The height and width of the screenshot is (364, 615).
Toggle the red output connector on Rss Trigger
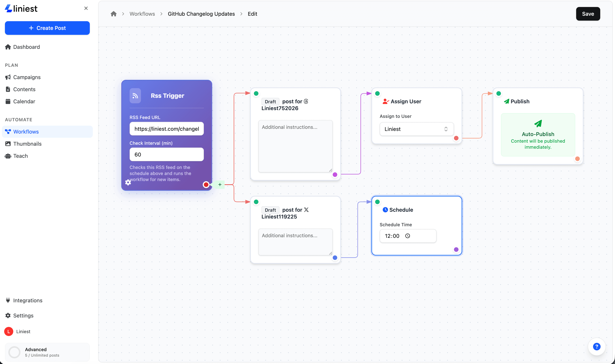(206, 184)
